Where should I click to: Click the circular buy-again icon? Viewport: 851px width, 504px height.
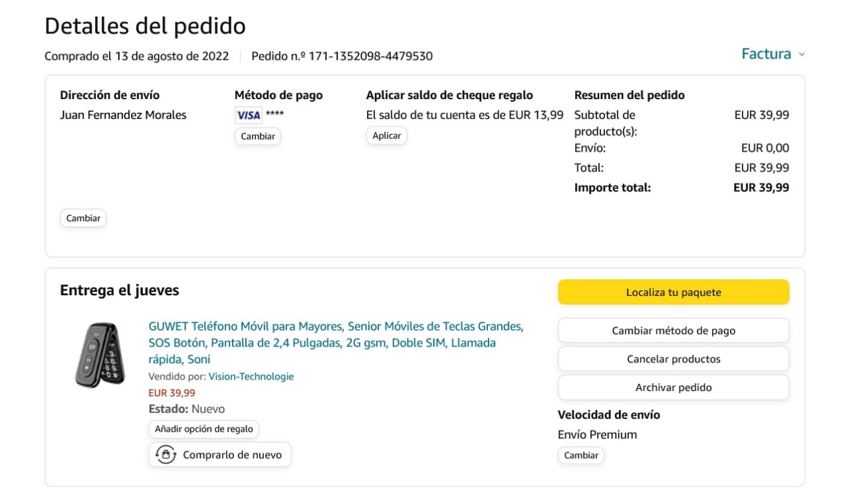pyautogui.click(x=165, y=455)
